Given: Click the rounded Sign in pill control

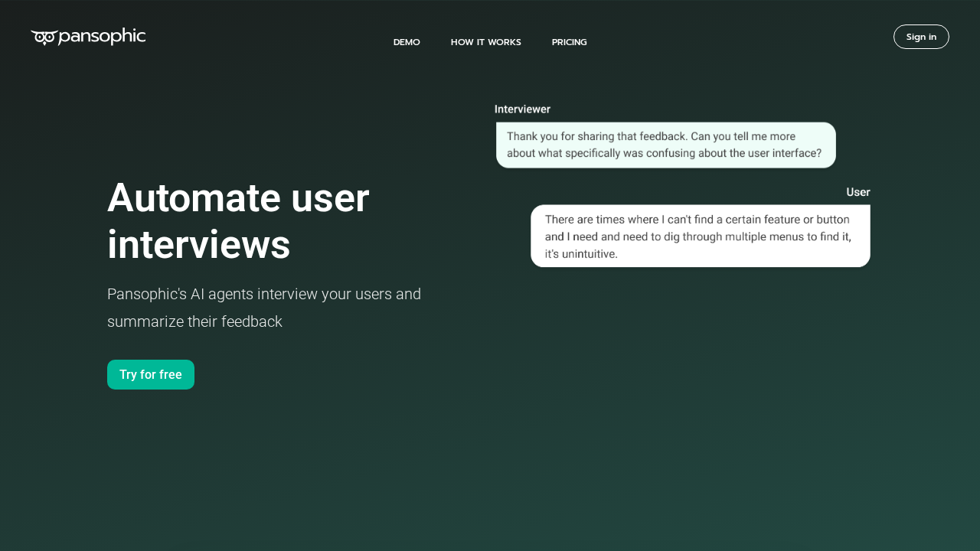Looking at the screenshot, I should [921, 36].
